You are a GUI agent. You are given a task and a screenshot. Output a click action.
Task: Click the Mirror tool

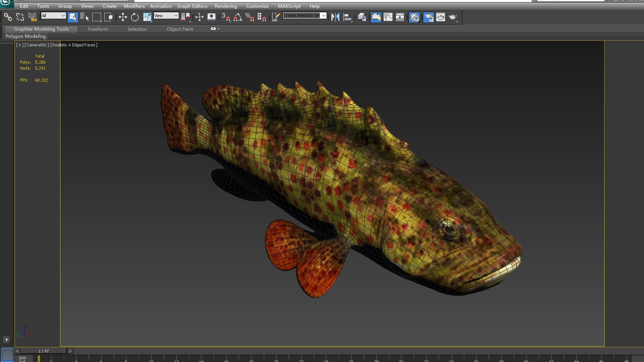point(335,17)
